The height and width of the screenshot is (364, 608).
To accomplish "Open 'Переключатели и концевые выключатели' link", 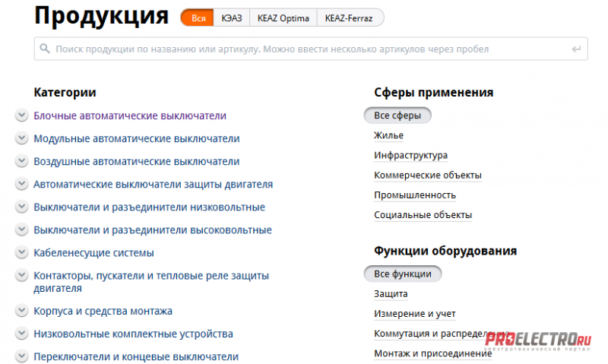I will pyautogui.click(x=136, y=356).
